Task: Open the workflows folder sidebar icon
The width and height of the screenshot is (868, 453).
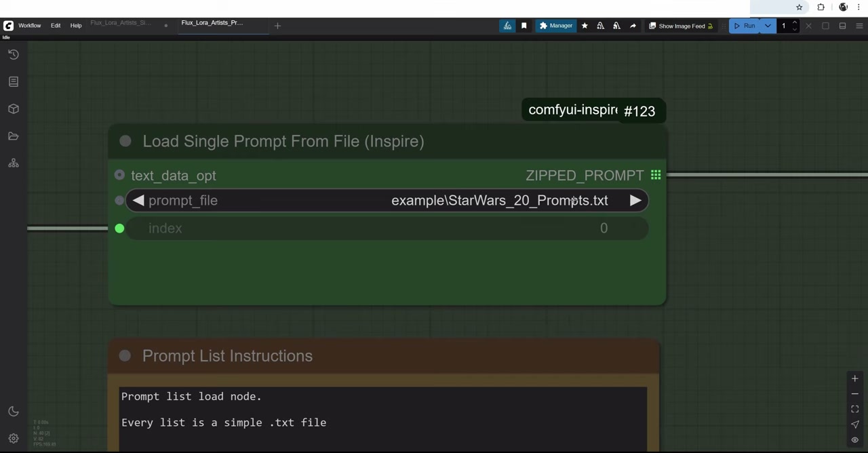Action: (14, 136)
